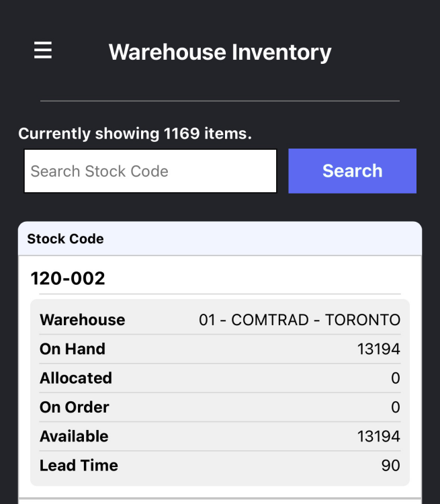Click the On Hand label
The height and width of the screenshot is (504, 440).
point(73,349)
